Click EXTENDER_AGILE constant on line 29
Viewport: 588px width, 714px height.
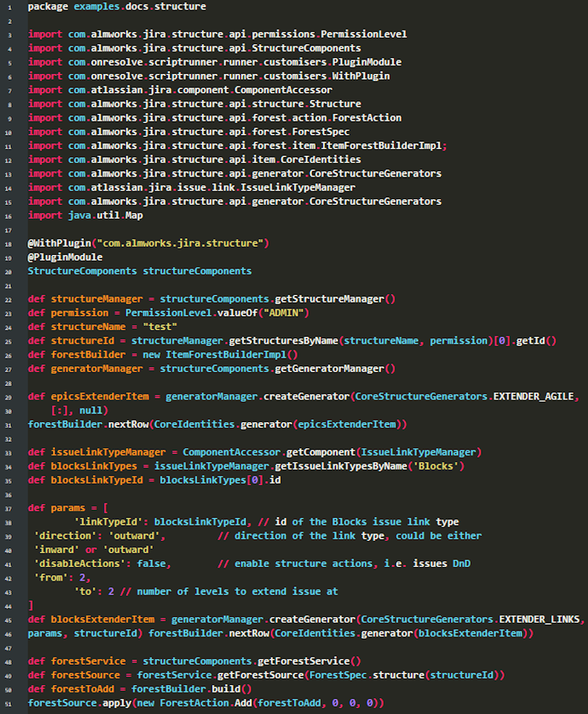534,397
